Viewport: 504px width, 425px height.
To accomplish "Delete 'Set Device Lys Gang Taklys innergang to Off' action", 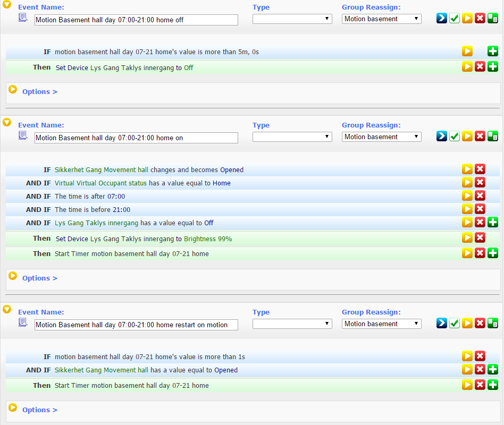I will [480, 66].
